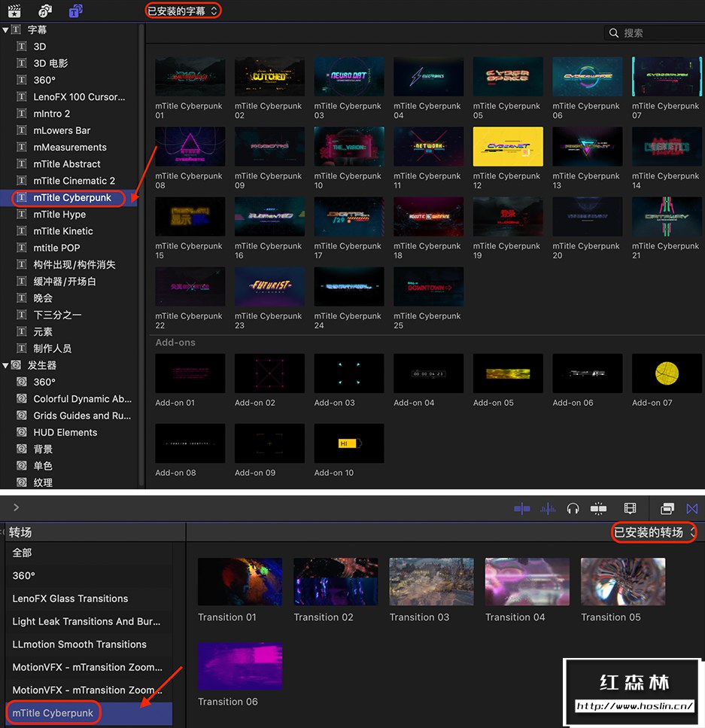Screen dimensions: 705x728
Task: Expand the timeline index chevron
Action: point(17,507)
